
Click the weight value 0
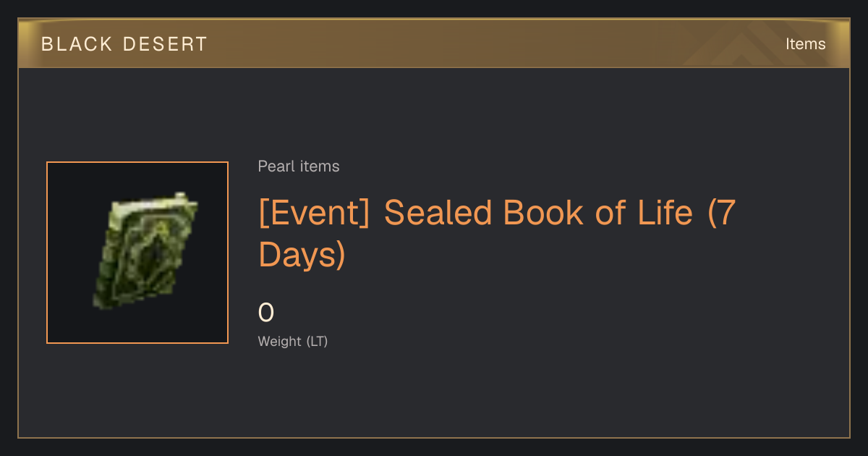tap(266, 313)
